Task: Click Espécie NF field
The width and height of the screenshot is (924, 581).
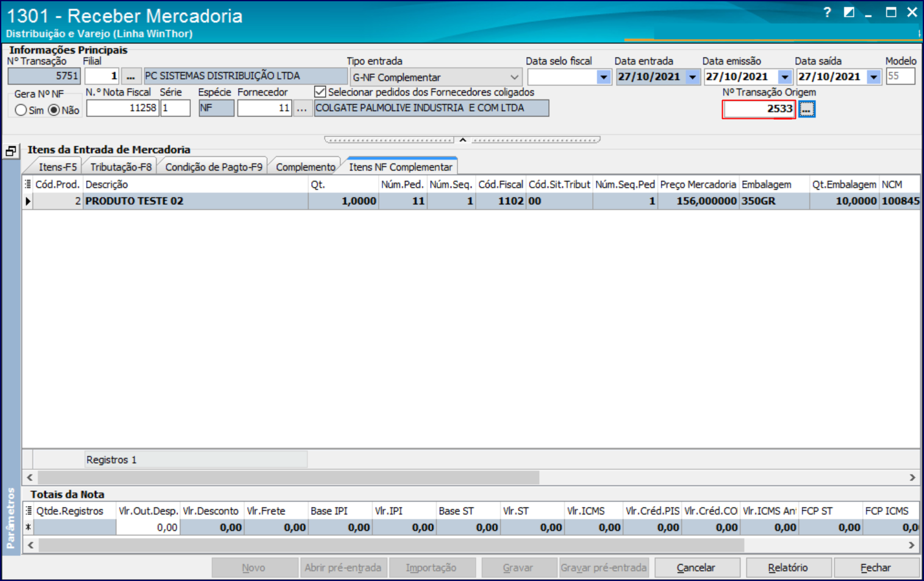Action: [x=216, y=109]
